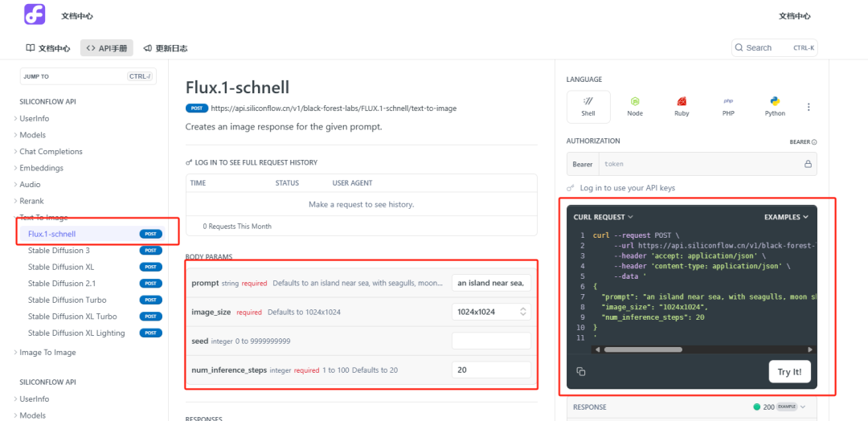Expand Audio section

tap(30, 185)
